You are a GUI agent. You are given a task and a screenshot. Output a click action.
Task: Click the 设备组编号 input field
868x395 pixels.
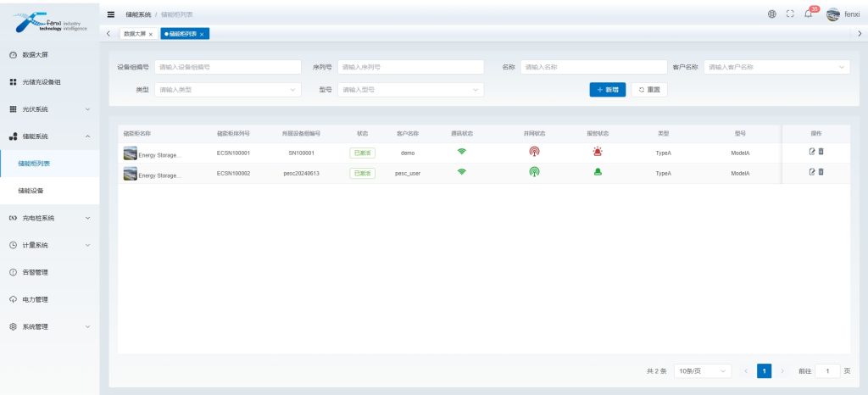coord(227,67)
